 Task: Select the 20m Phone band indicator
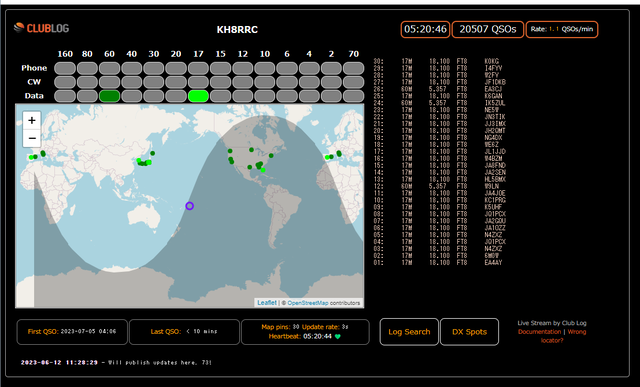tap(176, 68)
